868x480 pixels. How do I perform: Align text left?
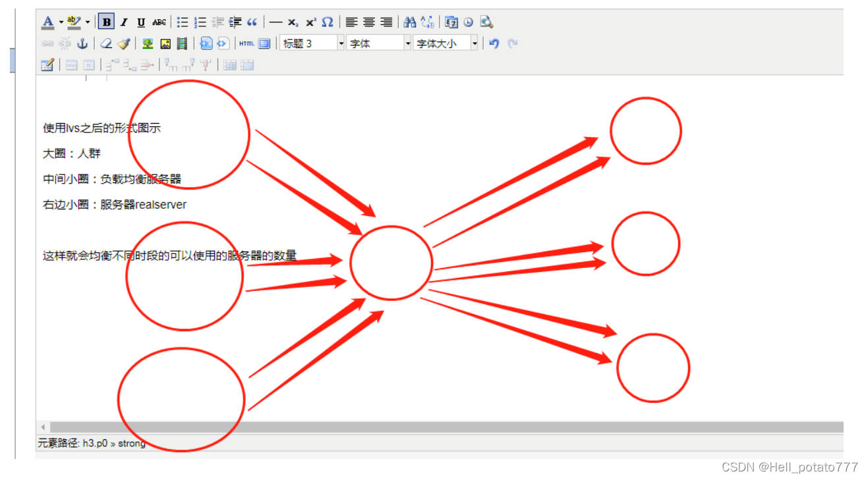pyautogui.click(x=352, y=22)
